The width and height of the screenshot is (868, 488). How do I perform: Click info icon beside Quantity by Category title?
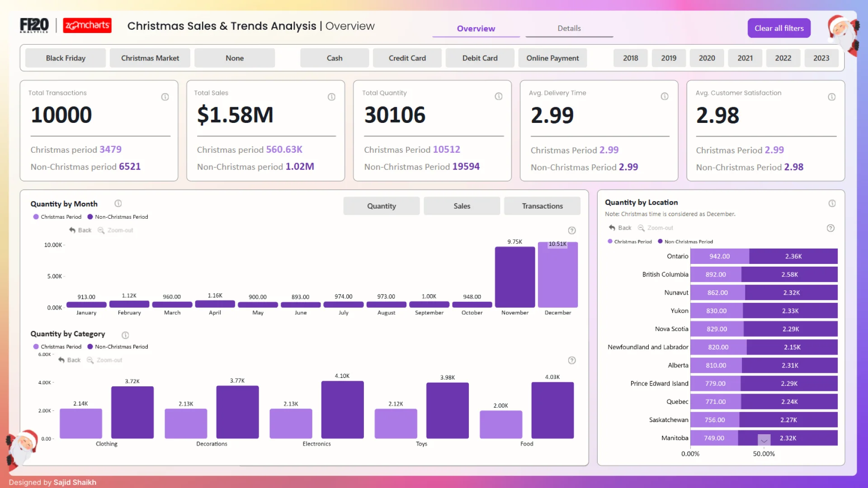pyautogui.click(x=125, y=335)
